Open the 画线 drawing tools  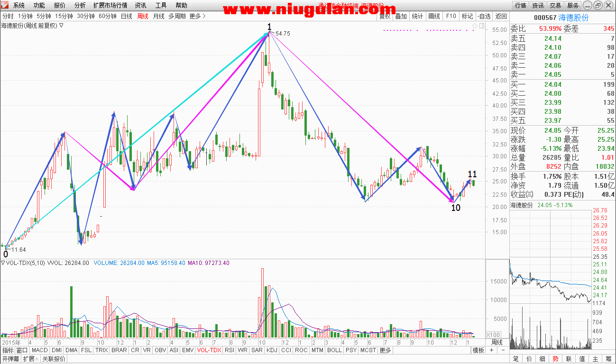434,16
